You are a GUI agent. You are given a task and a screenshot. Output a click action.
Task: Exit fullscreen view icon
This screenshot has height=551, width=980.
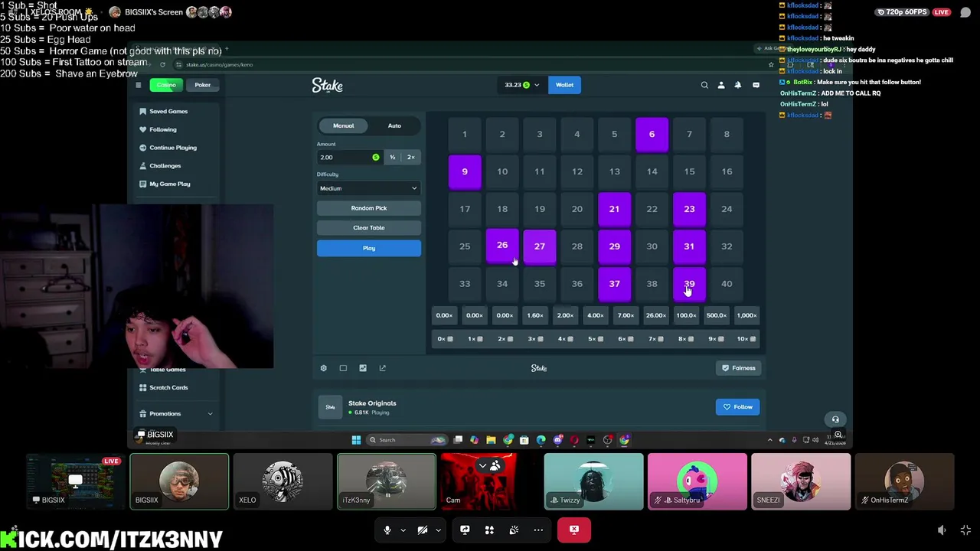coord(965,530)
